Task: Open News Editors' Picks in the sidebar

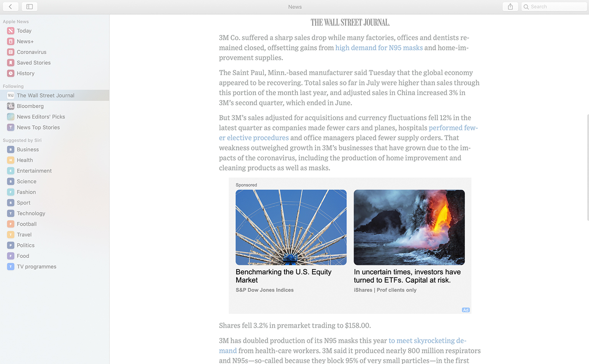Action: (x=54, y=117)
